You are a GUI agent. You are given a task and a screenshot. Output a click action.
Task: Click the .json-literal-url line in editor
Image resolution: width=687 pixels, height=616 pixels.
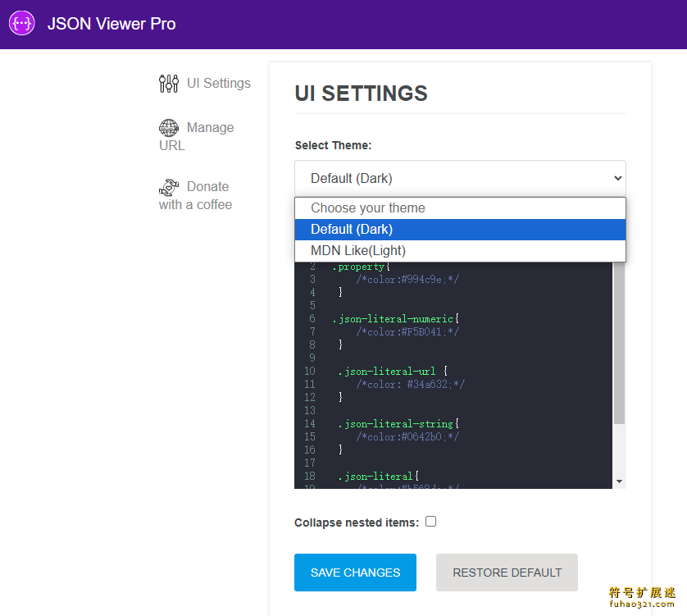pos(393,372)
